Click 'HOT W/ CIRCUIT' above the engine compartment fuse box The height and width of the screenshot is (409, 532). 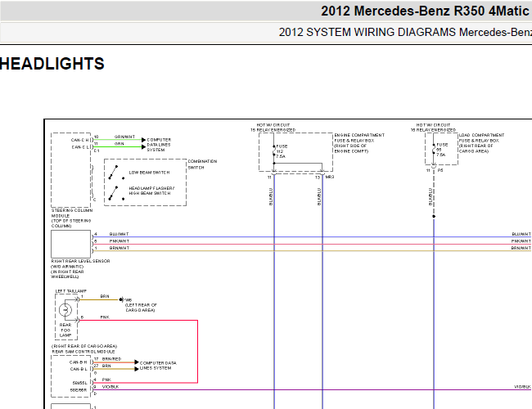(273, 125)
